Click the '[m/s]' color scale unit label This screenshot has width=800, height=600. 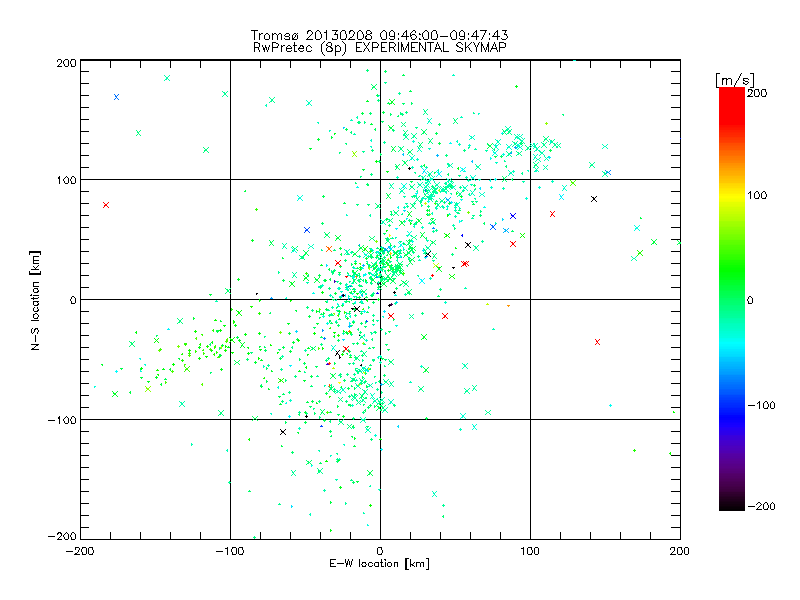point(734,80)
